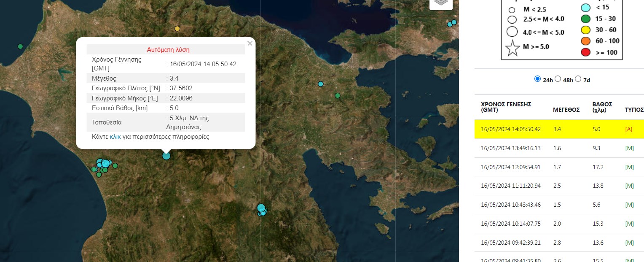The image size is (644, 262).
Task: Click the star symbol for M >= 5.0
Action: point(513,48)
